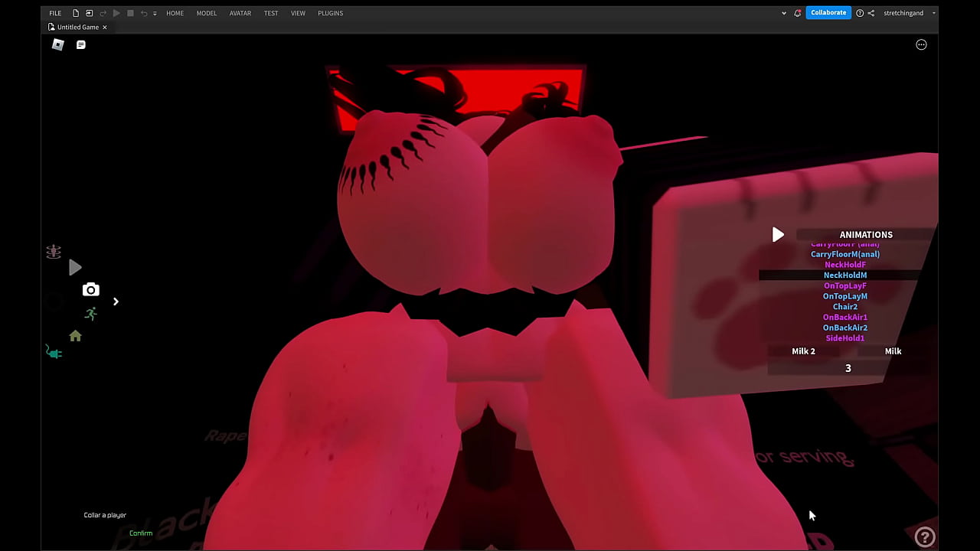Take a screenshot with the camera icon
Image resolution: width=980 pixels, height=551 pixels.
(90, 289)
